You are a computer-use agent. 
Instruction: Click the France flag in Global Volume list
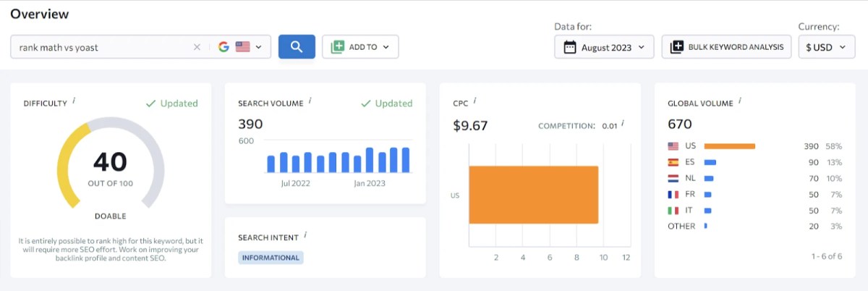[673, 194]
